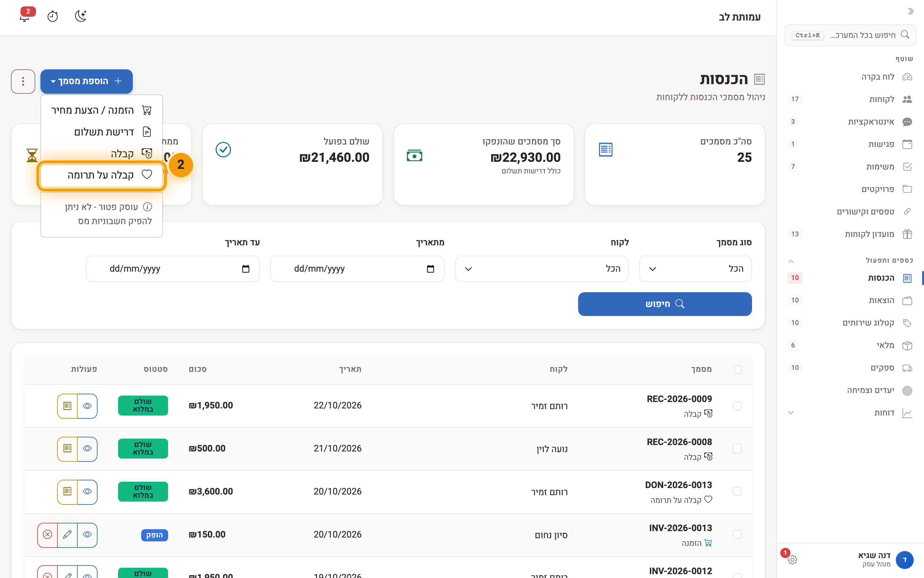Open יעדים וצמיחה in the sidebar
Viewport: 924px width, 578px height.
tap(850, 390)
